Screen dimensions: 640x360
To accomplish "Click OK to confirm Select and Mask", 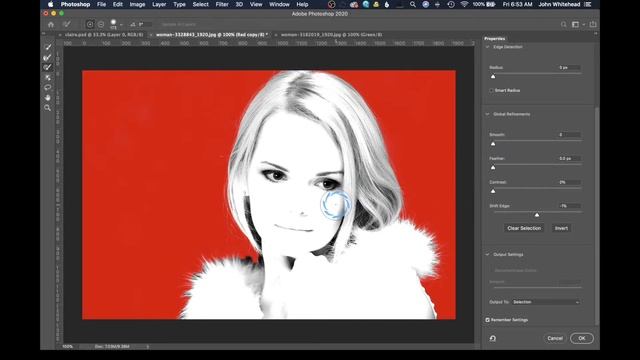I will [x=582, y=338].
